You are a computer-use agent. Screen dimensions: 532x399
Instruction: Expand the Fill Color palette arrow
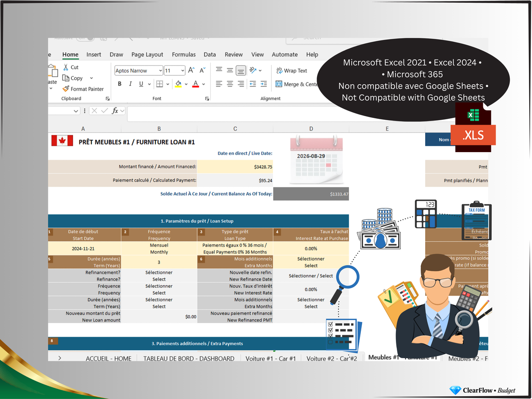(x=186, y=84)
